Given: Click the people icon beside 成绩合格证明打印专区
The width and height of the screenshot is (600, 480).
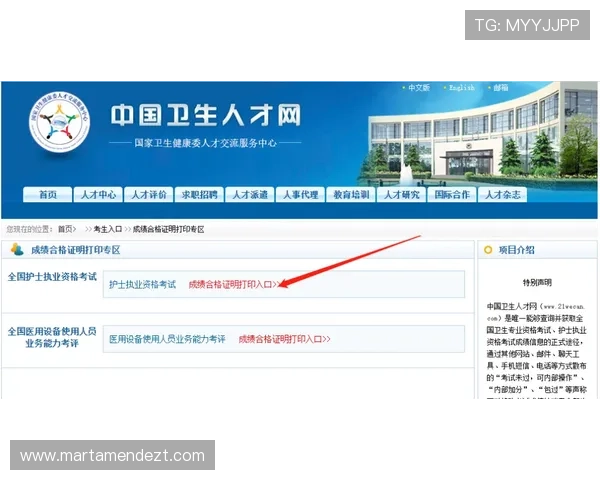Looking at the screenshot, I should [17, 249].
